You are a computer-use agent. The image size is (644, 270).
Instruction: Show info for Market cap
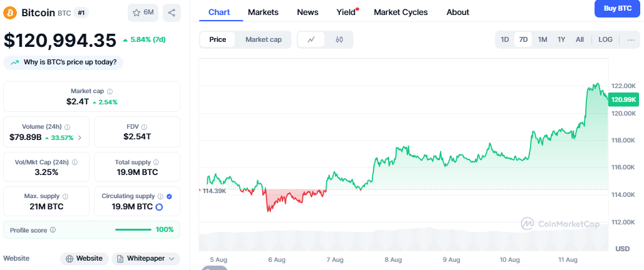pyautogui.click(x=110, y=91)
